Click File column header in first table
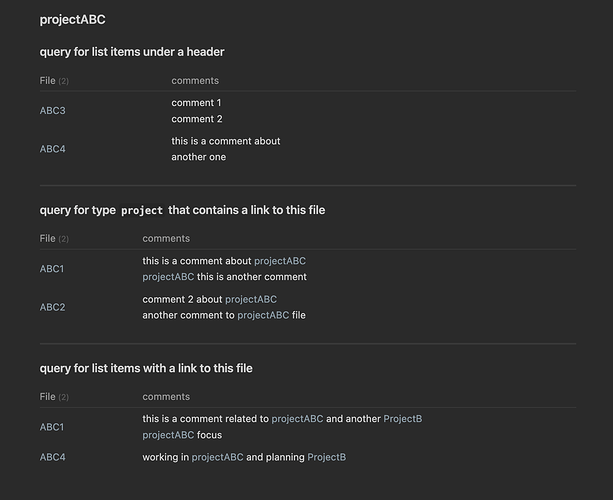The height and width of the screenshot is (500, 613). 47,81
